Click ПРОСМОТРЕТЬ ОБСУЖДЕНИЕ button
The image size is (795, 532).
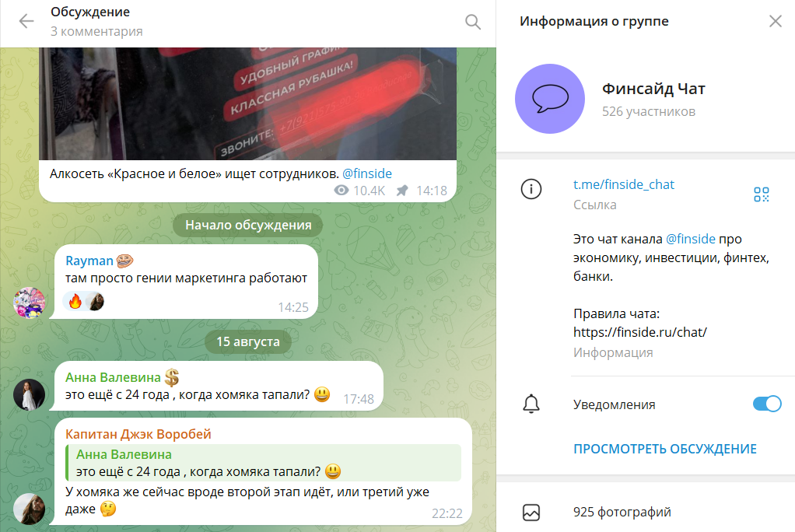point(664,449)
